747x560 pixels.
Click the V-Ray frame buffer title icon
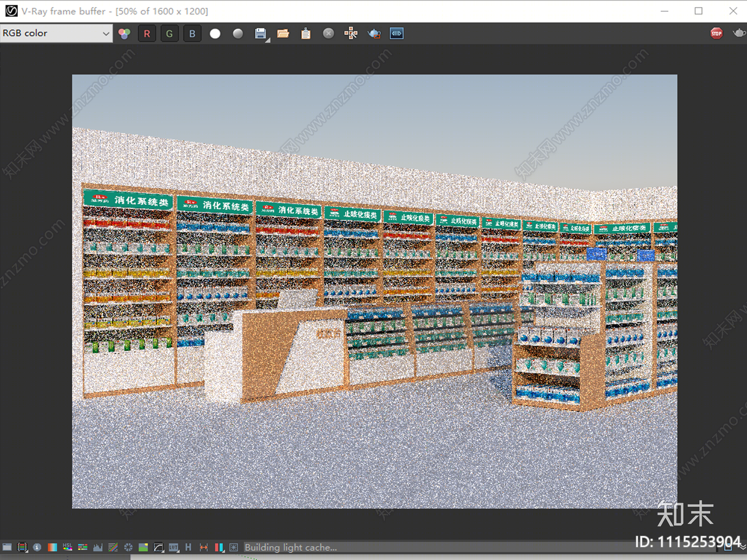click(11, 11)
